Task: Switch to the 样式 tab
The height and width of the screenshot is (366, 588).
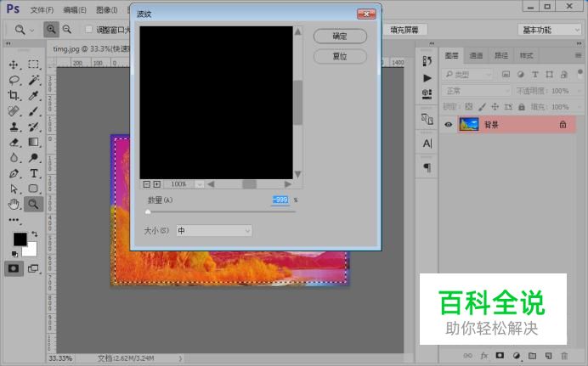Action: (x=526, y=55)
